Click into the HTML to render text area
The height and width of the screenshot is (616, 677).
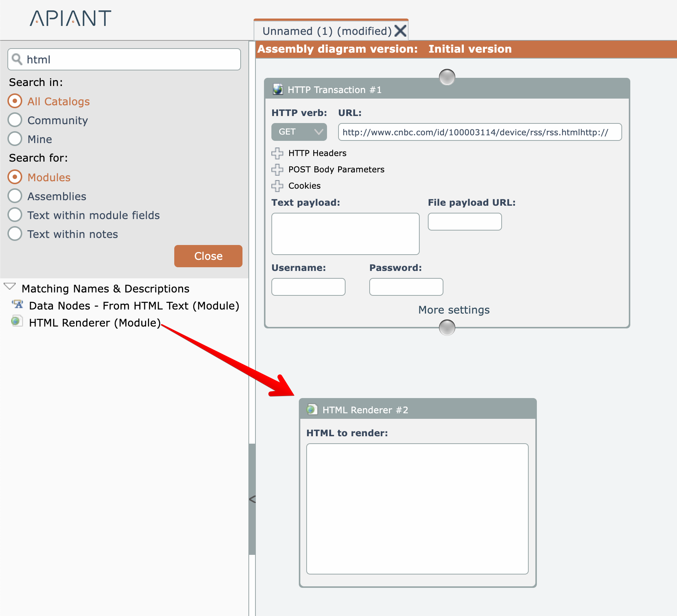point(417,509)
